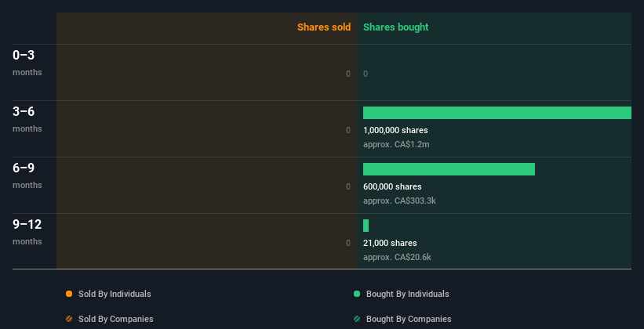This screenshot has height=329, width=644.
Task: Toggle the Sold By Individuals legend label
Action: 115,294
